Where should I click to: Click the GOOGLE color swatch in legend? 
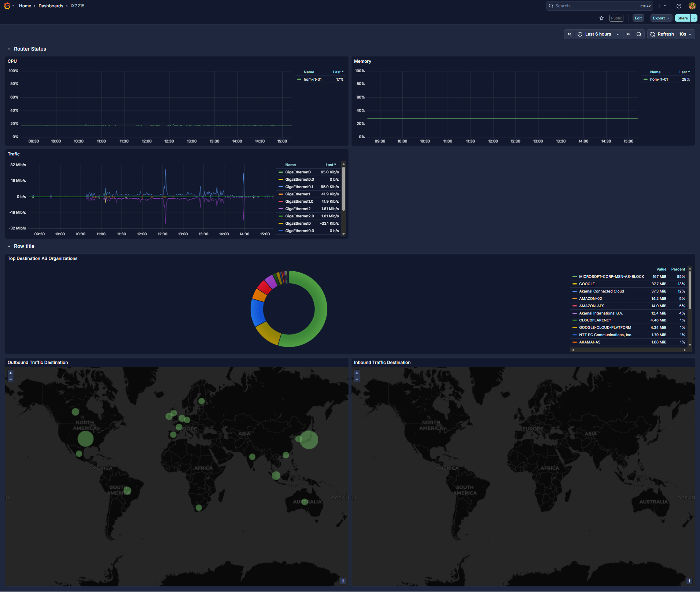[575, 284]
